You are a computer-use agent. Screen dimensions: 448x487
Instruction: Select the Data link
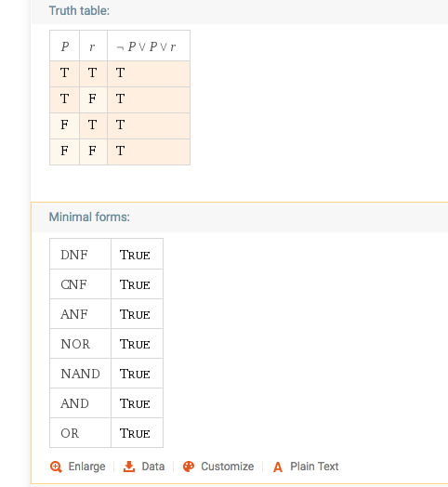[x=152, y=467]
